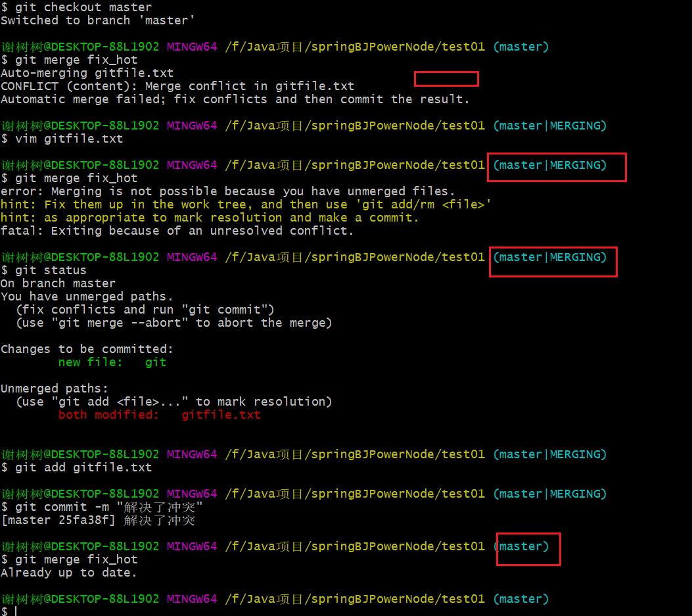692x616 pixels.
Task: Click the yellow 'hint: Fix them up' line
Action: [246, 204]
